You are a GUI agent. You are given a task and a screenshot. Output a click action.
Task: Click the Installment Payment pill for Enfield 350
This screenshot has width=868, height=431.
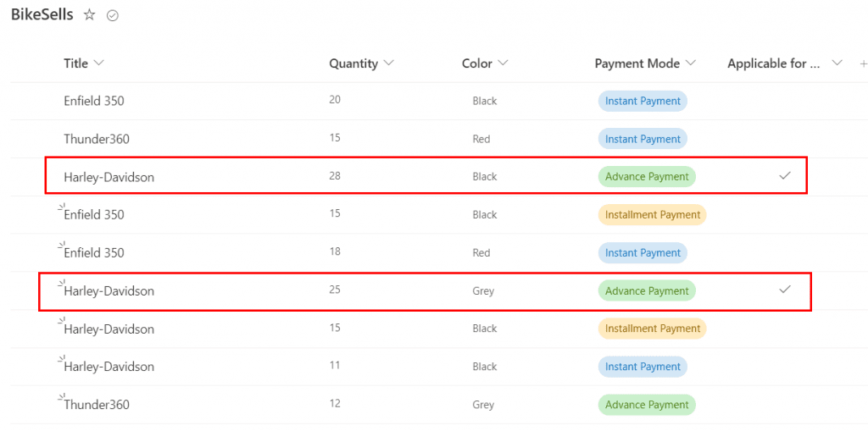pos(652,215)
